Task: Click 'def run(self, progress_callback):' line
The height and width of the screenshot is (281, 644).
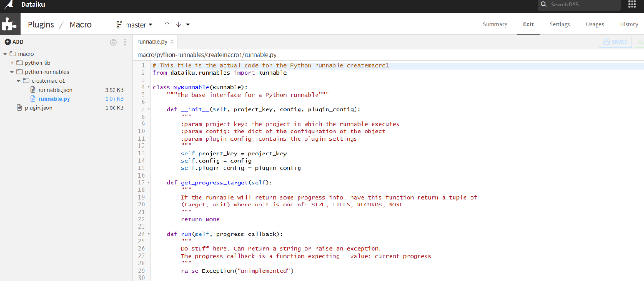Action: pos(224,234)
